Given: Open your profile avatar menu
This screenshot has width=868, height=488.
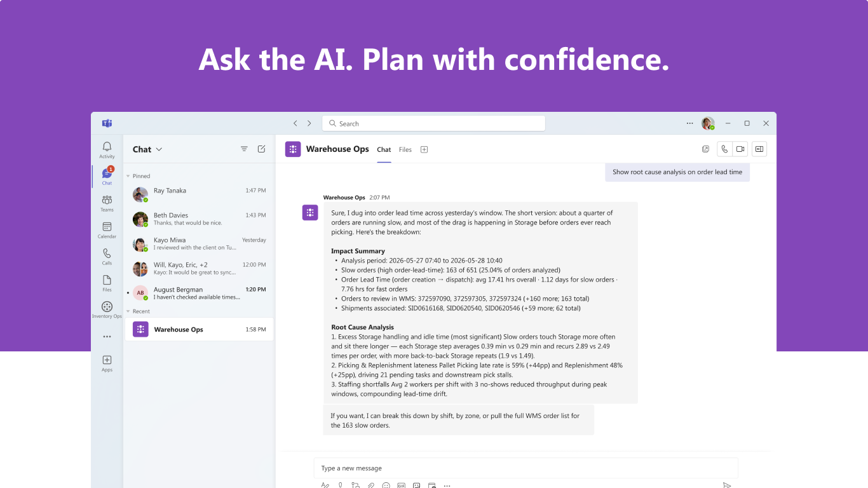Looking at the screenshot, I should point(708,123).
